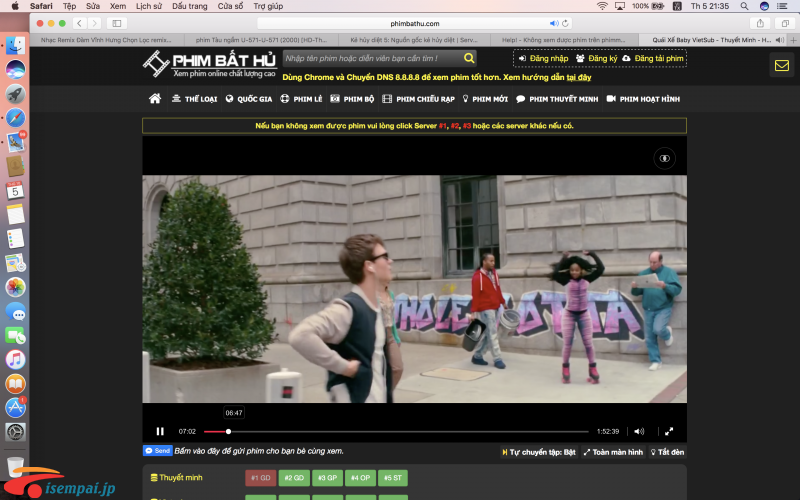Open Contacts icon in the Dock
800x500 pixels.
[15, 166]
